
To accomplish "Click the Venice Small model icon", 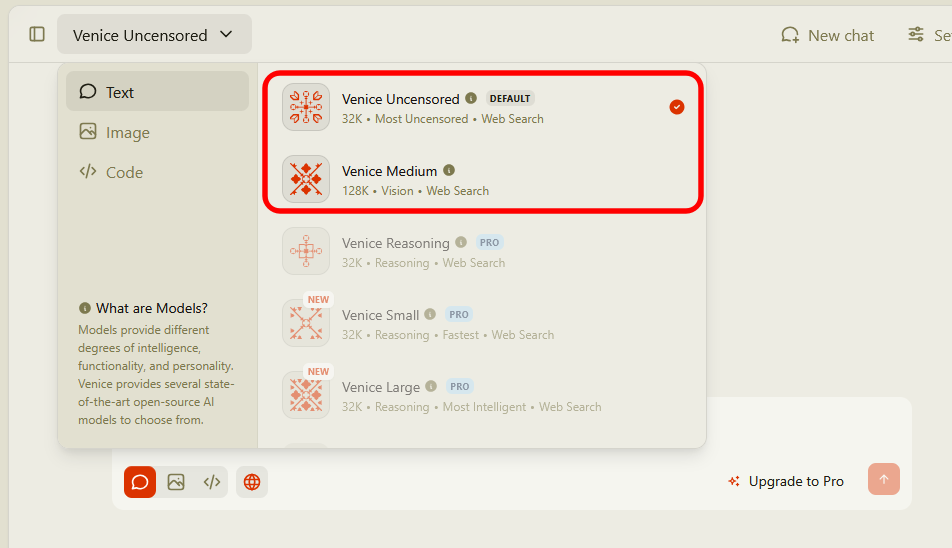I will point(306,323).
